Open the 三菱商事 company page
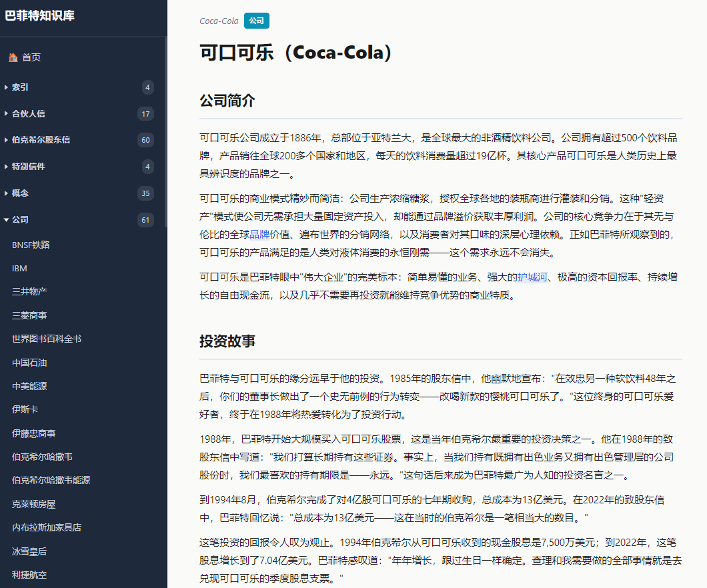The width and height of the screenshot is (707, 588). tap(29, 315)
